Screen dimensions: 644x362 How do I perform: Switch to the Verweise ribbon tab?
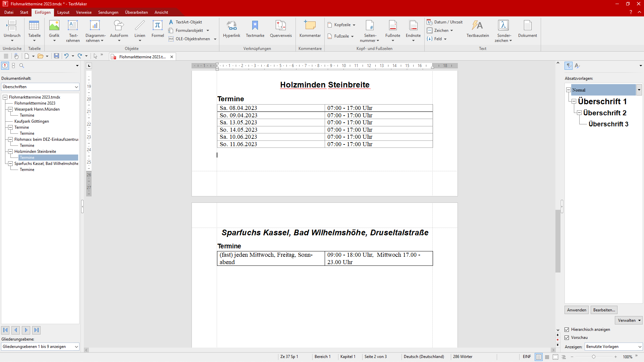point(84,12)
